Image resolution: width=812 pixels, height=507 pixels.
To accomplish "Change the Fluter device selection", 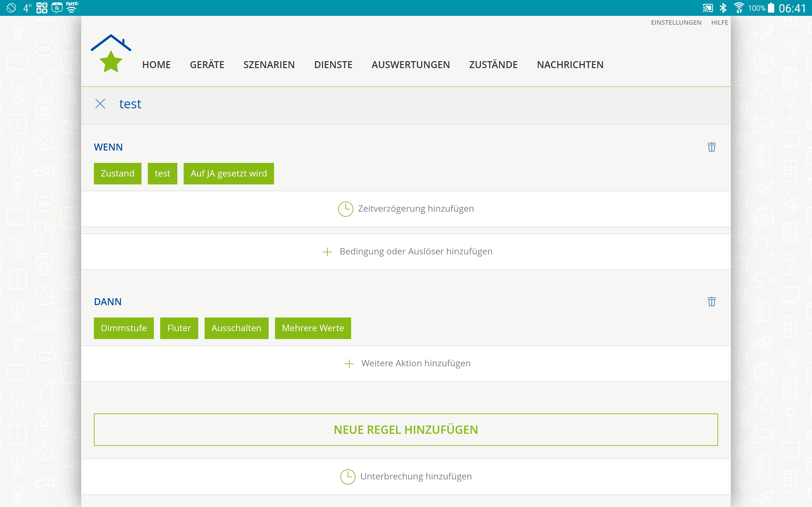I will [x=179, y=328].
